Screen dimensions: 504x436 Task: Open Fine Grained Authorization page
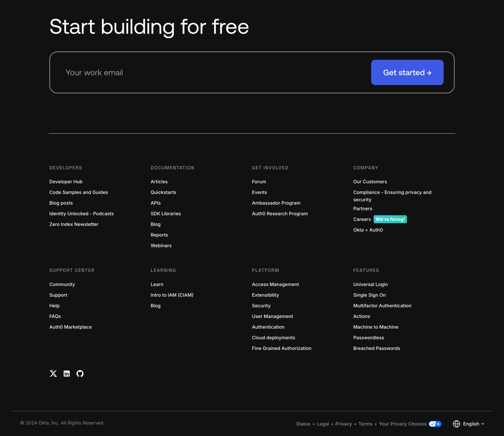tap(281, 348)
